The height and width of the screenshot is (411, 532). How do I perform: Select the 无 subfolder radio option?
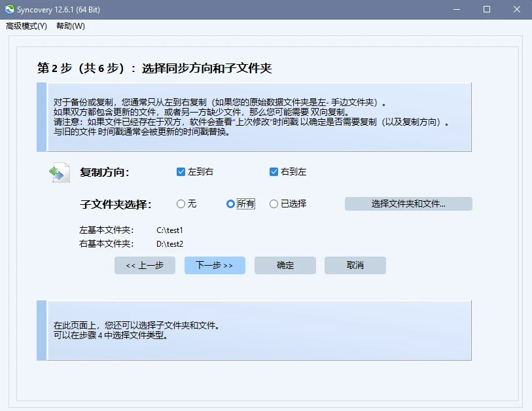pyautogui.click(x=186, y=204)
